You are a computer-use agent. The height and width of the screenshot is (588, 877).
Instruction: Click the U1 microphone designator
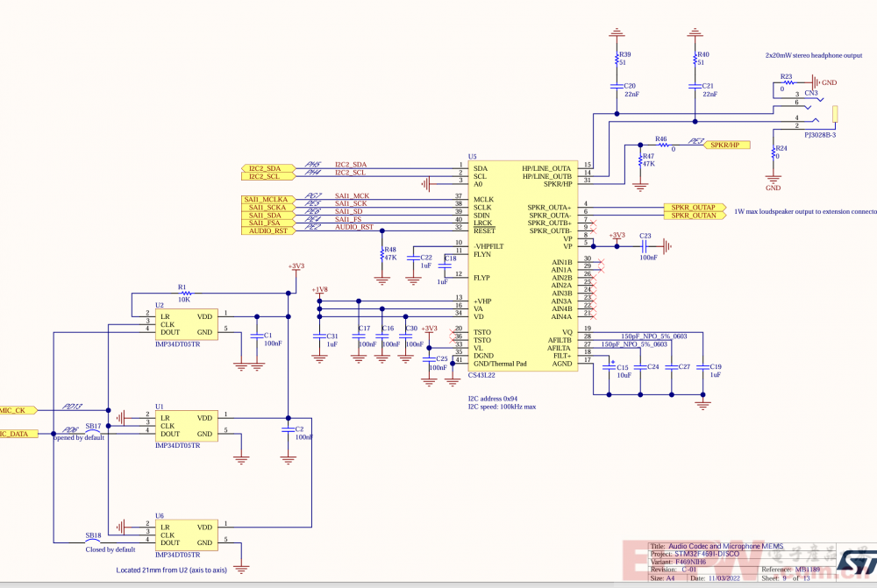[160, 407]
